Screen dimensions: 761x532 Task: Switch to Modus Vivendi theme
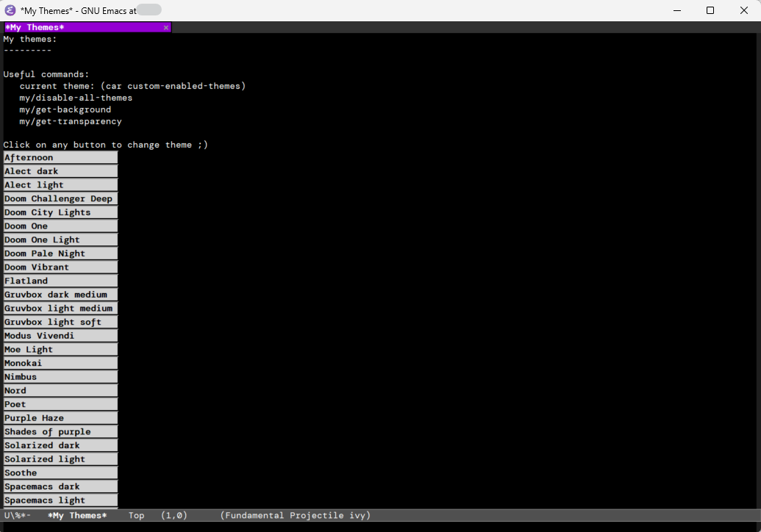pyautogui.click(x=60, y=336)
